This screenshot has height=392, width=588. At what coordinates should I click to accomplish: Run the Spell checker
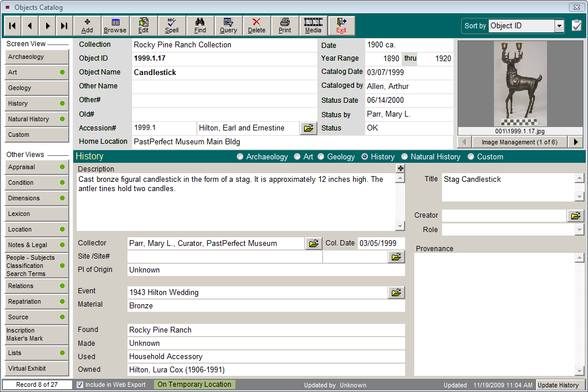[171, 25]
